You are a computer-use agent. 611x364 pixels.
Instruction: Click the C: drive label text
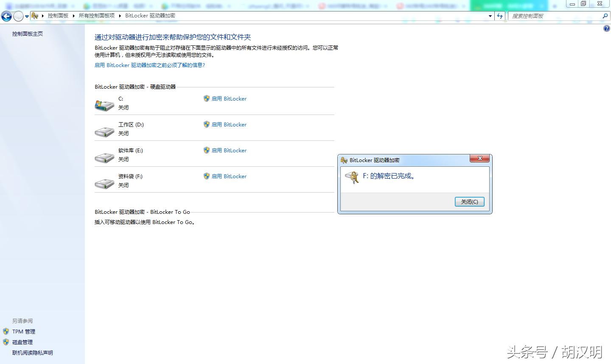[x=121, y=99]
